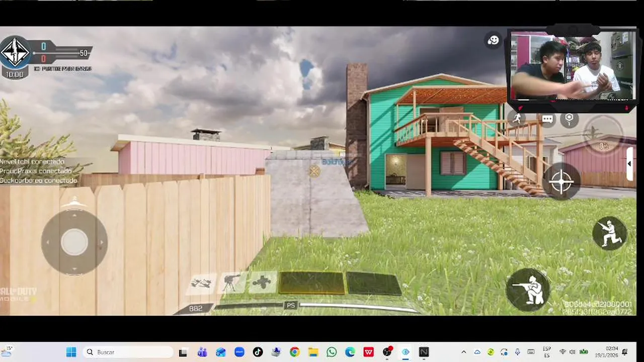Open WPS Office from the taskbar
This screenshot has height=362, width=644.
[369, 352]
